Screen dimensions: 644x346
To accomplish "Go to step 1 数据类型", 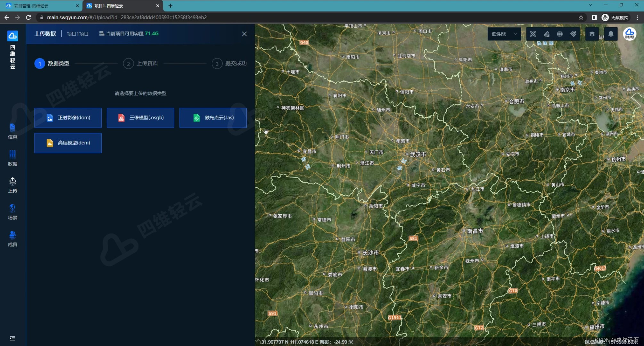I will point(52,63).
